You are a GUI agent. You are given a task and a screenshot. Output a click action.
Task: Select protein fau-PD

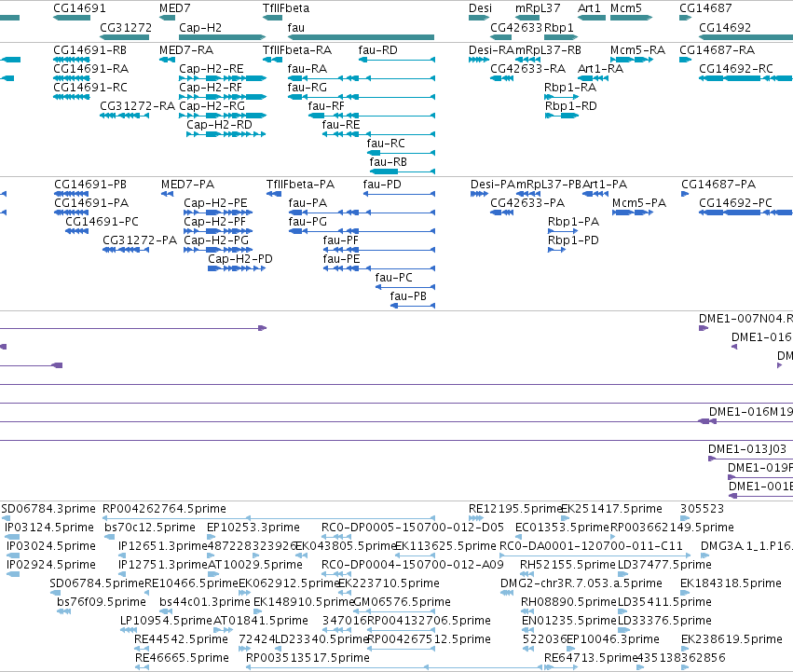[399, 194]
